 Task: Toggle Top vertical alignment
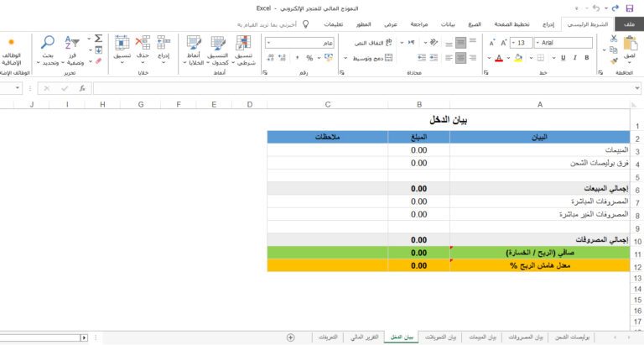(473, 42)
